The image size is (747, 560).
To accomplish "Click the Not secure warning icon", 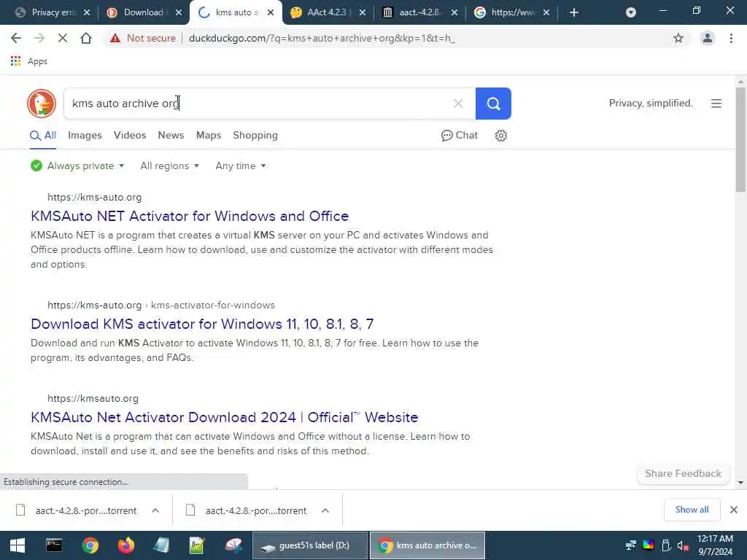I will (115, 38).
